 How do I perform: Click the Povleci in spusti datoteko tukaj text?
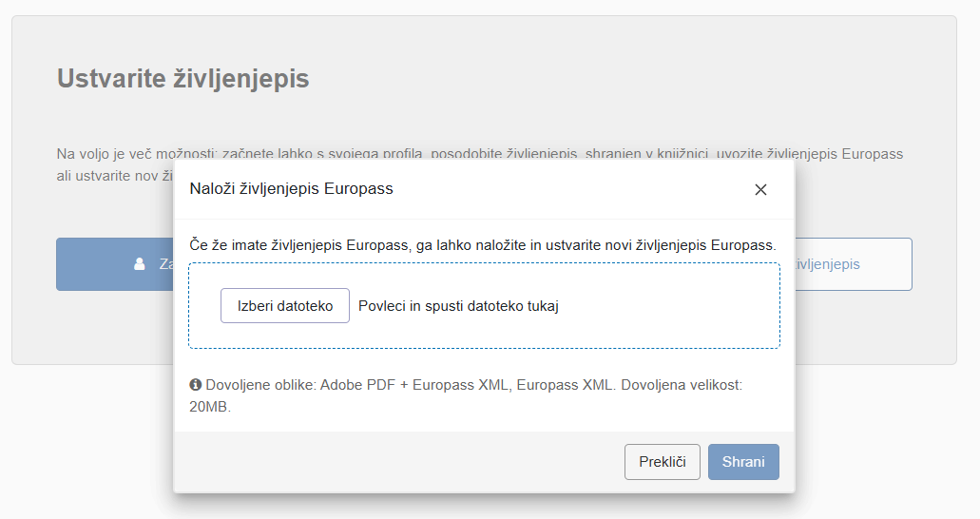(x=458, y=306)
